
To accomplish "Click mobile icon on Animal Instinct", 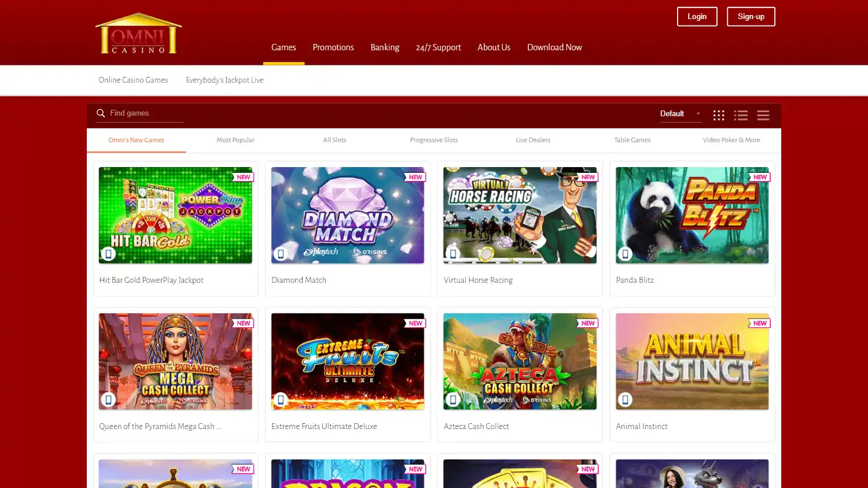I will (x=625, y=400).
